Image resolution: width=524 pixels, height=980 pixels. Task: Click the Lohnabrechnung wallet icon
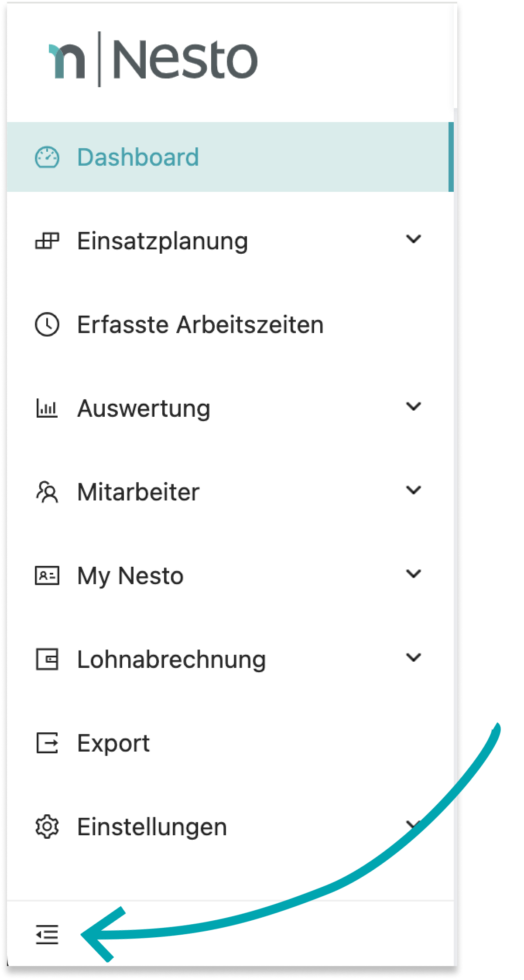pyautogui.click(x=47, y=660)
